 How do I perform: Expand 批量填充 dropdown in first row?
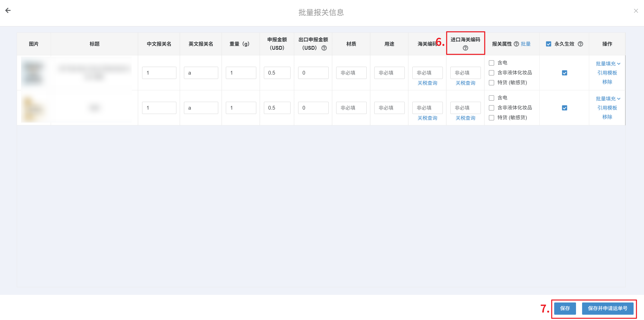coord(608,63)
